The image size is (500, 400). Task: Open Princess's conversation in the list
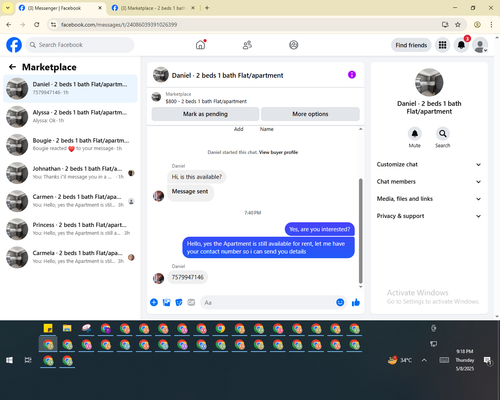coord(70,229)
